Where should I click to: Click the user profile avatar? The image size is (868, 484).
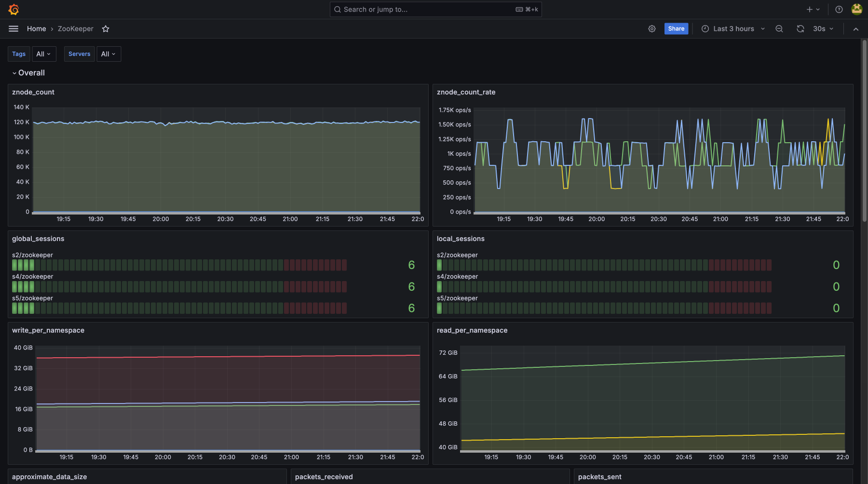click(856, 10)
